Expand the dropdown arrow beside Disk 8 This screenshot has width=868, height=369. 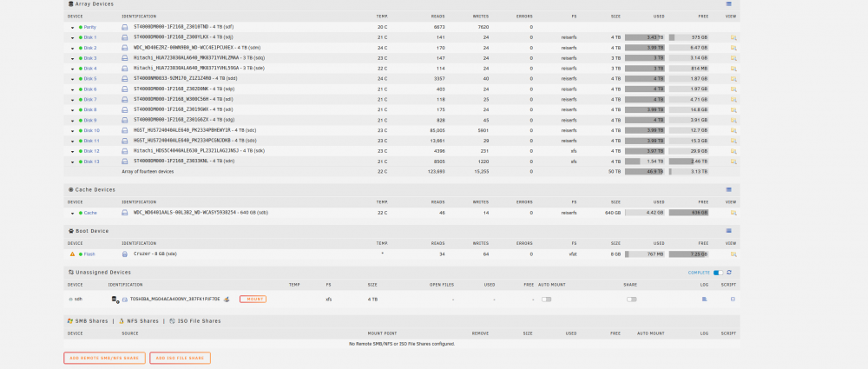pos(73,110)
